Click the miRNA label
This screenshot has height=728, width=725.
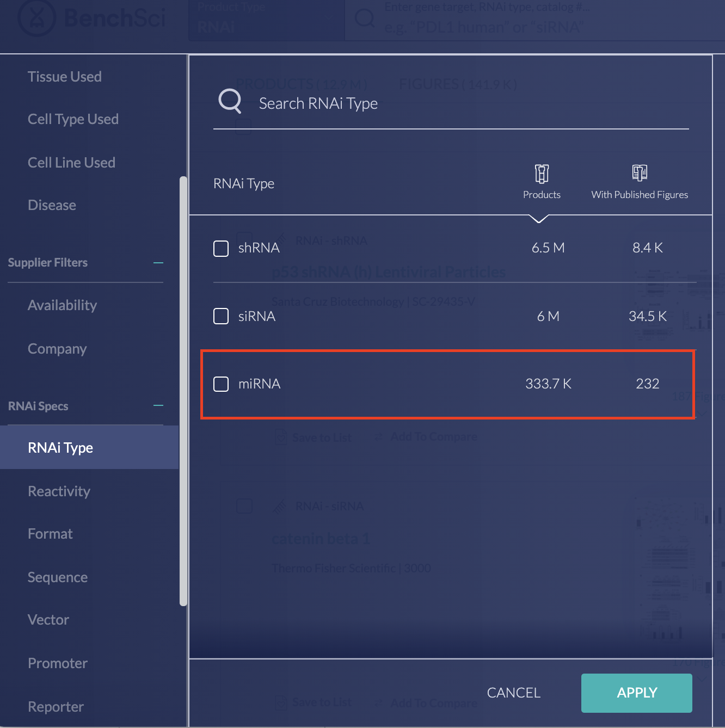260,384
